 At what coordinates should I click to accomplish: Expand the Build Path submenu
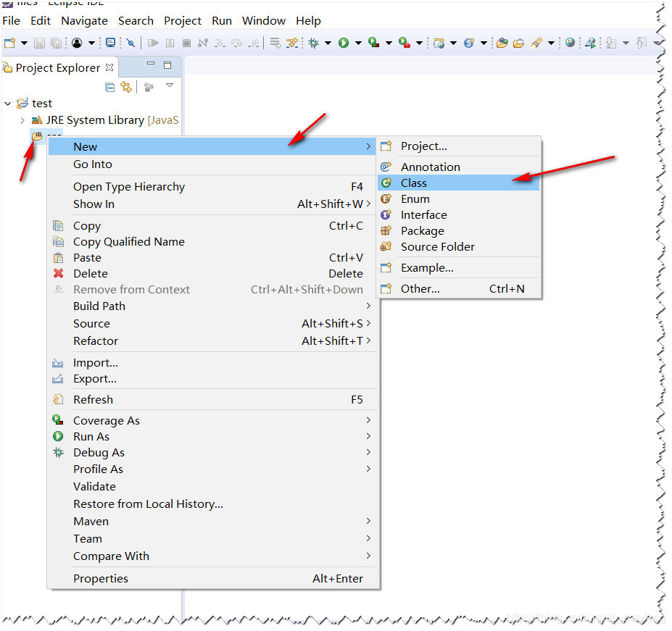213,306
